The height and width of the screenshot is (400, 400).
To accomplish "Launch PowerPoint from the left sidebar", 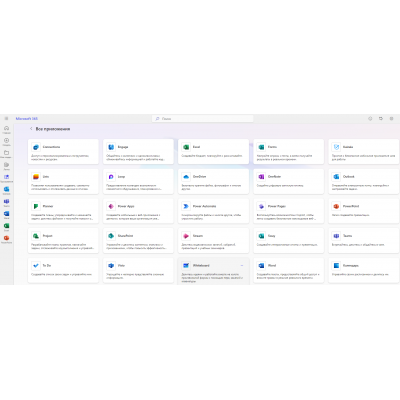I will pyautogui.click(x=6, y=239).
